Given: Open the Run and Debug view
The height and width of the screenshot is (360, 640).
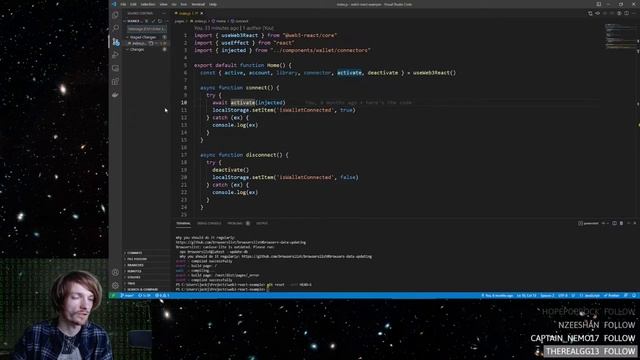Looking at the screenshot, I should tap(116, 55).
